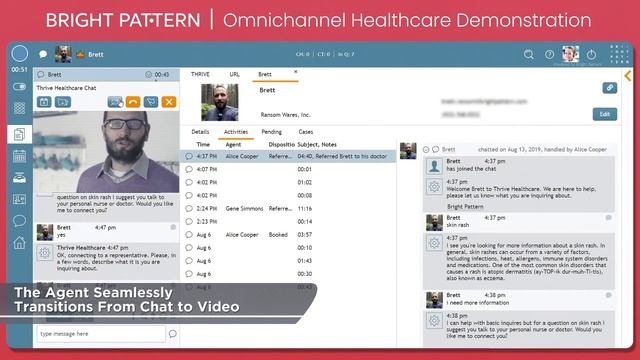Image resolution: width=640 pixels, height=360 pixels.
Task: Click the Edit button
Action: (605, 114)
